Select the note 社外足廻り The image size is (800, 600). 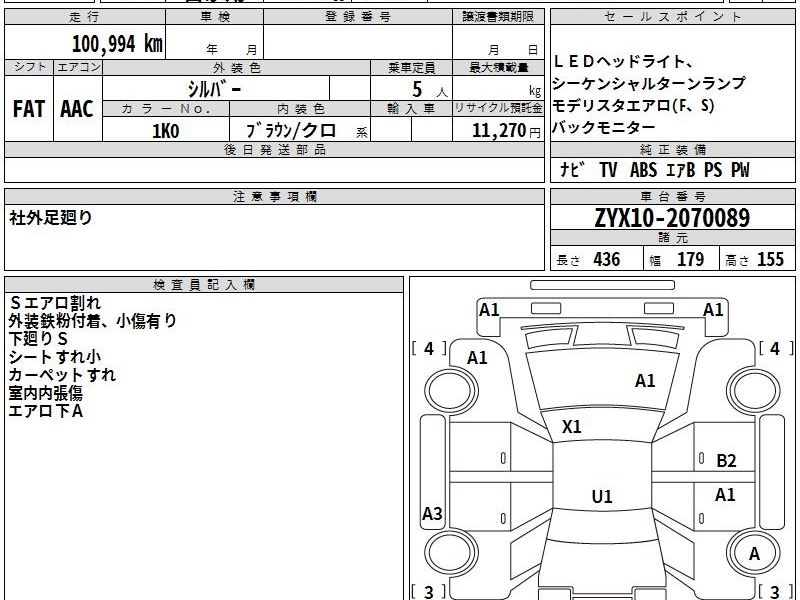51,218
